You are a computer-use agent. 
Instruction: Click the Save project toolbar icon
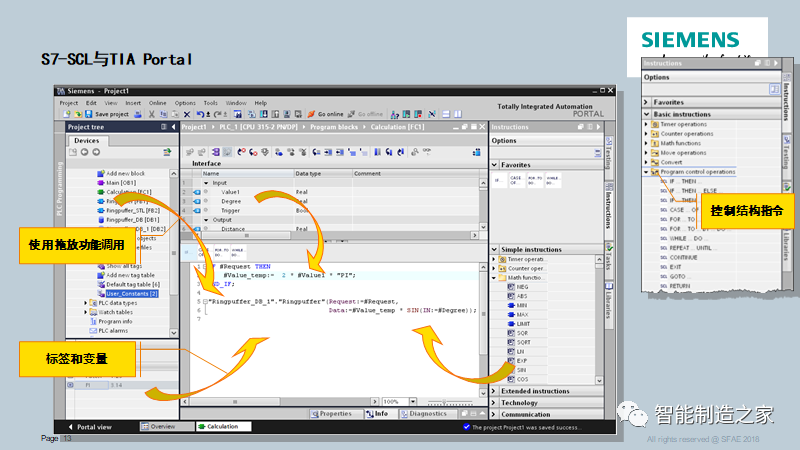[x=89, y=114]
